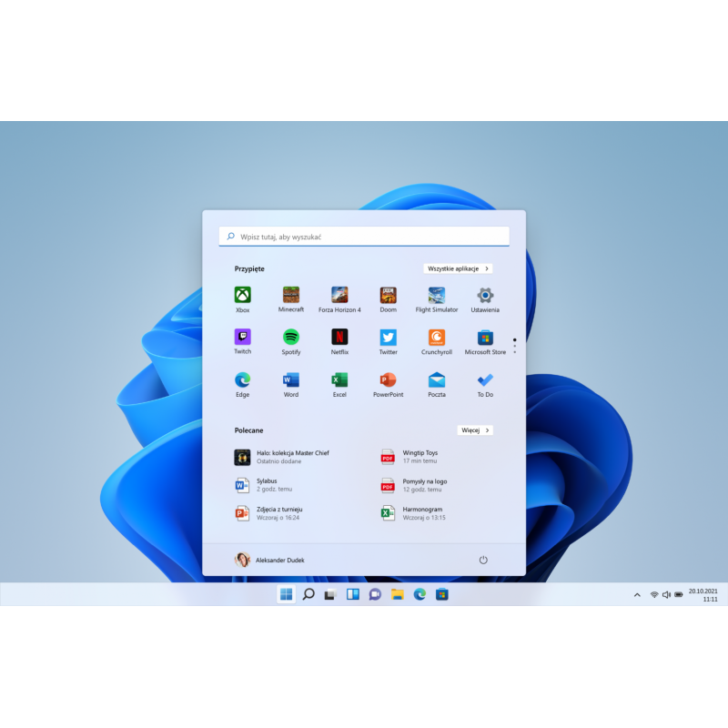Click the Start button on taskbar
728x728 pixels.
point(287,594)
